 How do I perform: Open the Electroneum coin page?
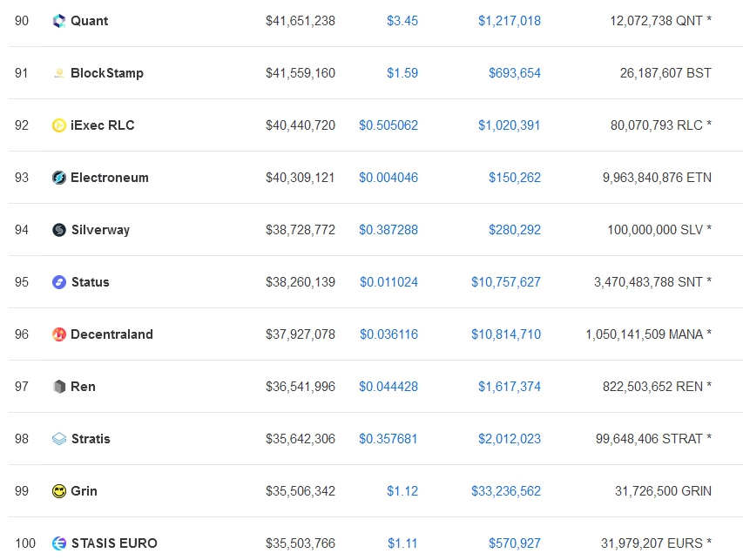pos(110,178)
